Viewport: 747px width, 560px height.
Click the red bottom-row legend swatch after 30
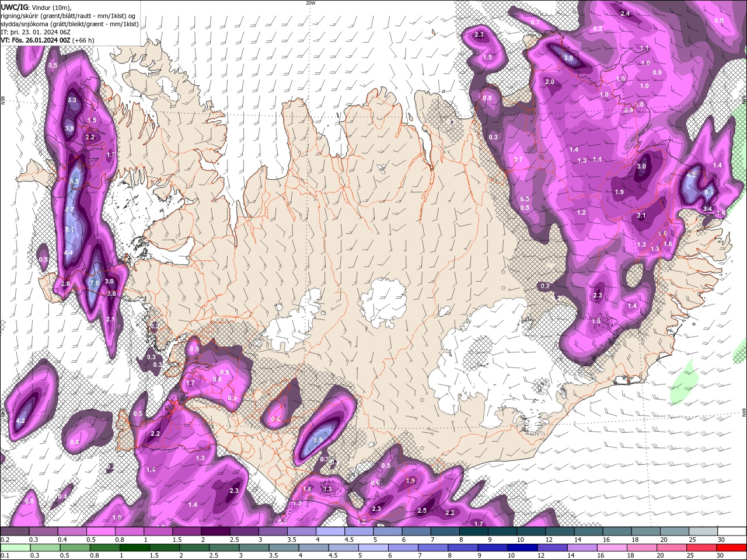(732, 548)
